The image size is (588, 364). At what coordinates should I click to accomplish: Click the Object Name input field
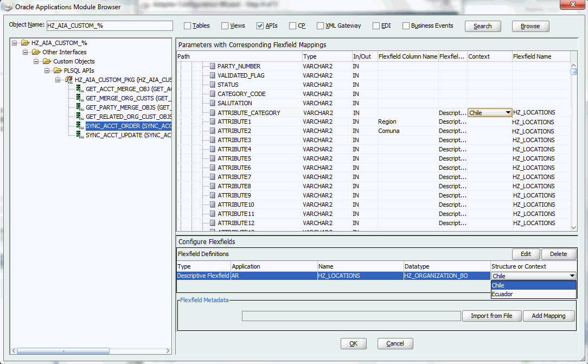click(110, 25)
